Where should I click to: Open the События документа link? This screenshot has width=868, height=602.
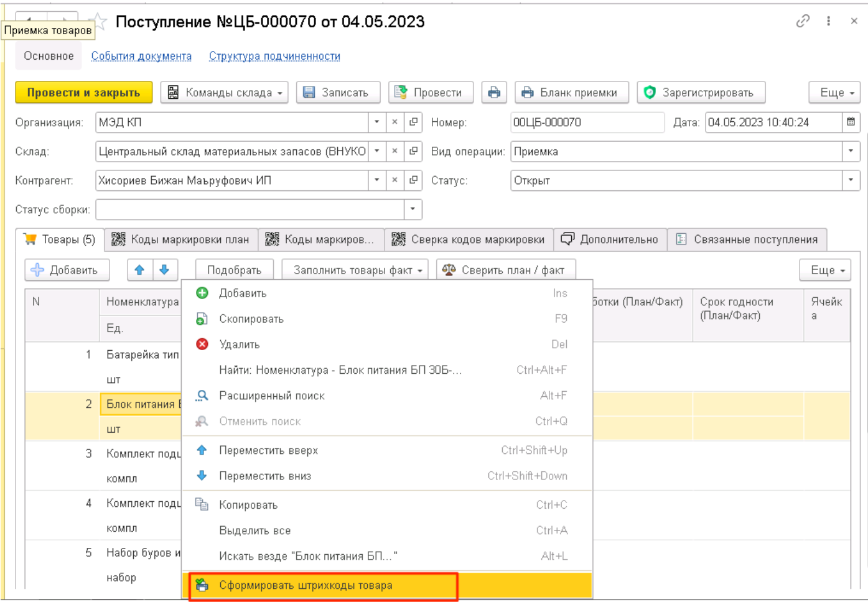click(141, 56)
